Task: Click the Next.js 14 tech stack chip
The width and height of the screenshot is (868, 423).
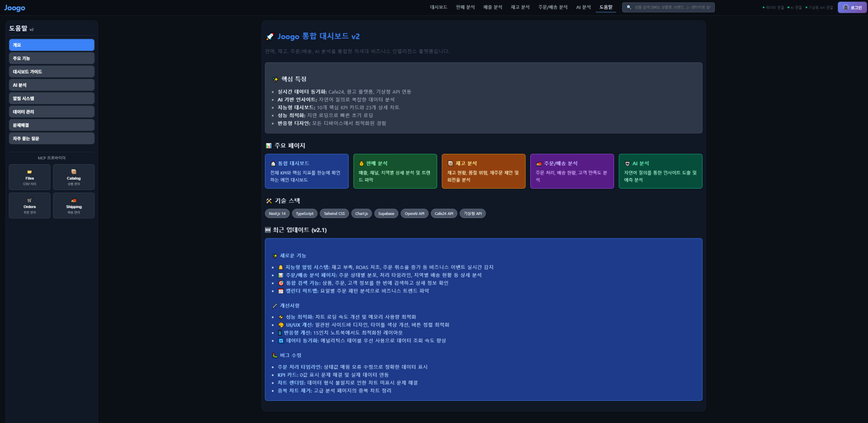Action: [277, 214]
